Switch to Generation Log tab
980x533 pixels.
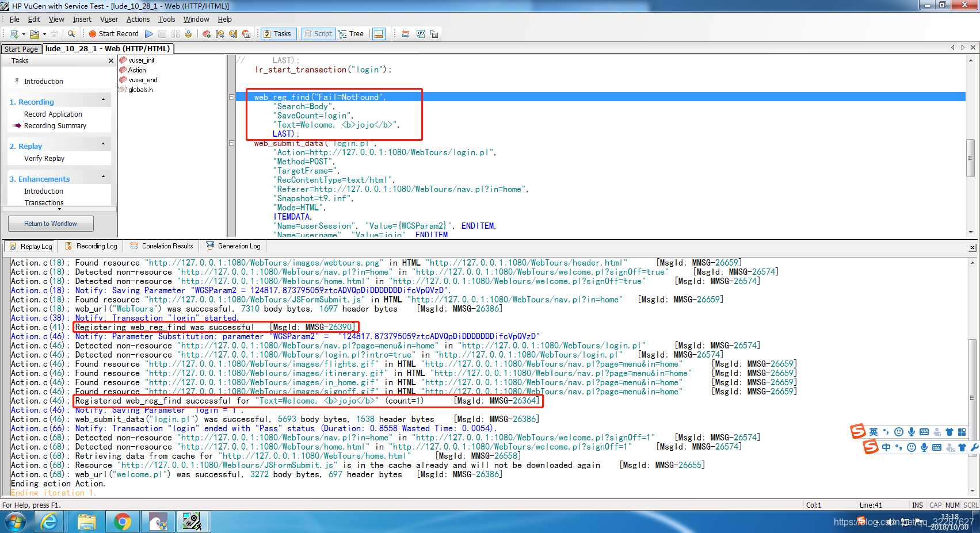pos(233,246)
